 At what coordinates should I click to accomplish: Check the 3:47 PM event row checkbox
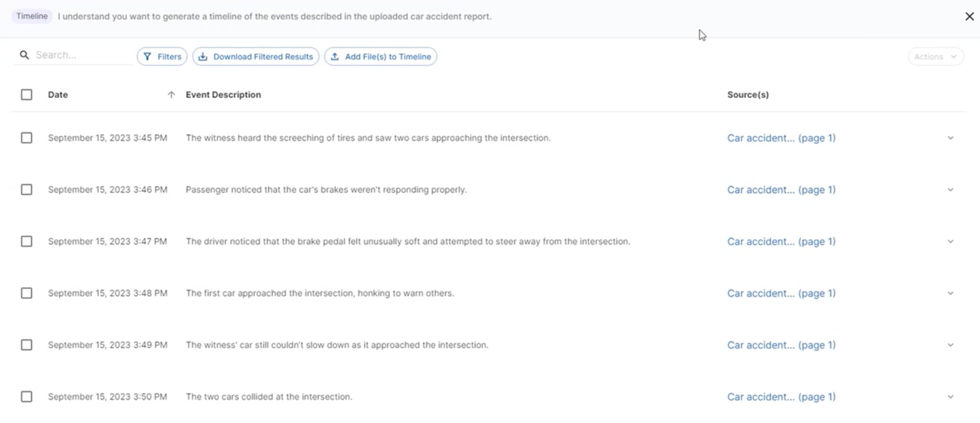(x=27, y=241)
